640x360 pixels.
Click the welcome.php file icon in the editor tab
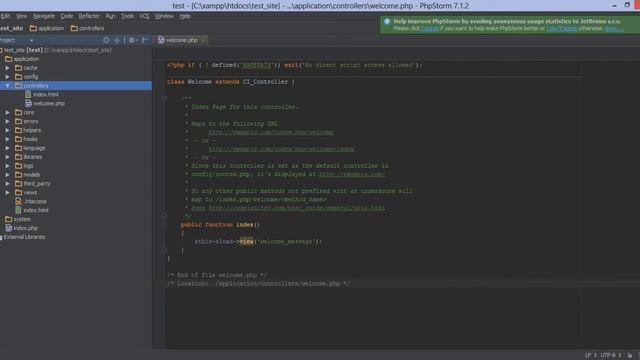(161, 40)
